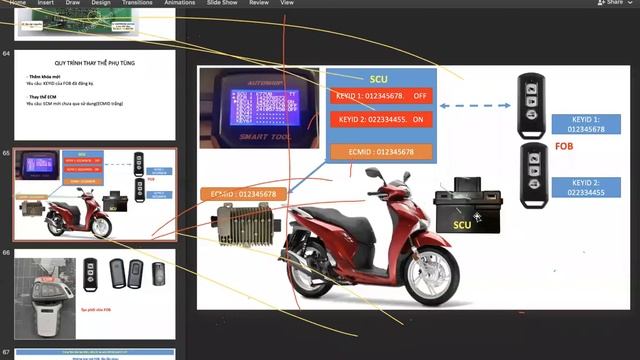The height and width of the screenshot is (360, 640).
Task: Click blue 'KEYID 2: 022334455' box beside fob
Action: [586, 187]
